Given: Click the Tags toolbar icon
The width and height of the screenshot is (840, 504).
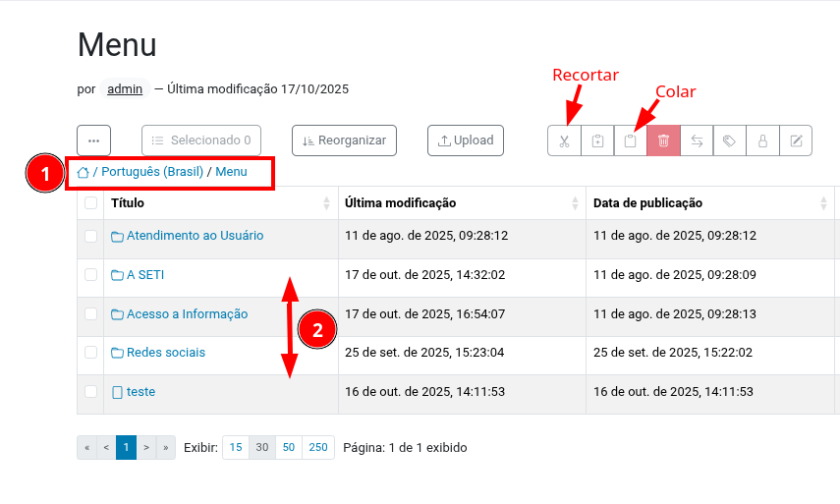Looking at the screenshot, I should 730,140.
